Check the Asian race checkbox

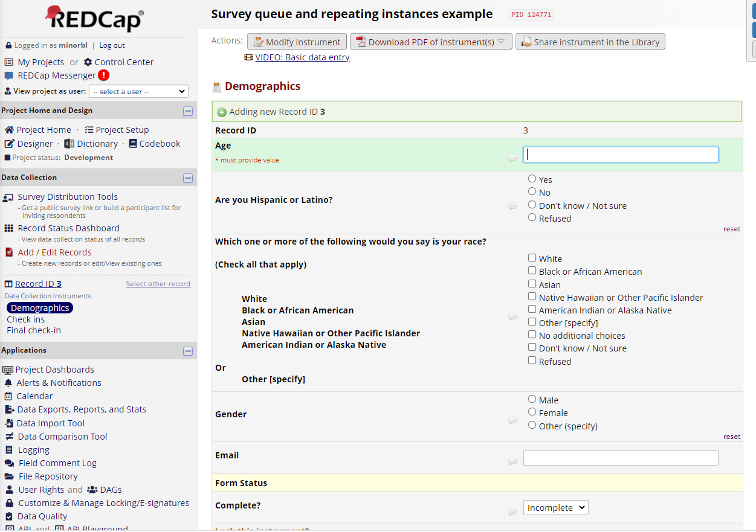tap(532, 284)
